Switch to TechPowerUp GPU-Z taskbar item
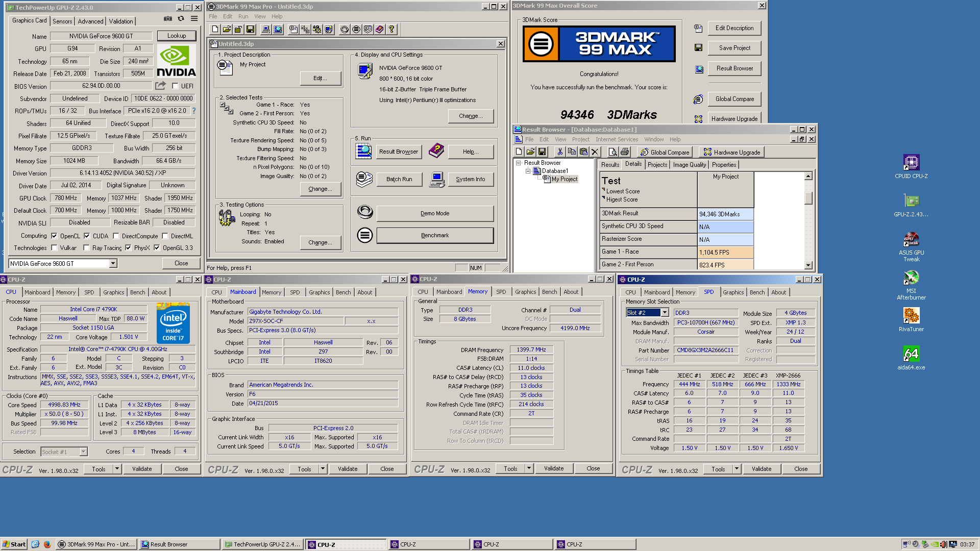Screen dimensions: 980x551 coord(263,544)
